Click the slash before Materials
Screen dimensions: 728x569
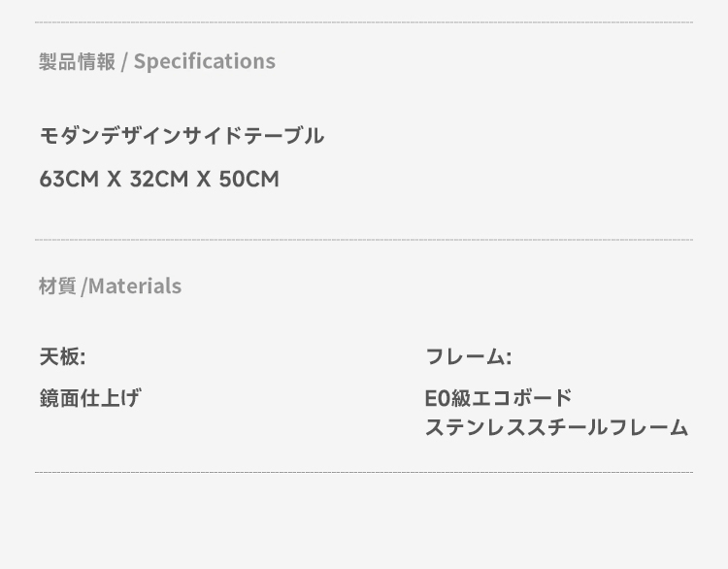[x=84, y=286]
